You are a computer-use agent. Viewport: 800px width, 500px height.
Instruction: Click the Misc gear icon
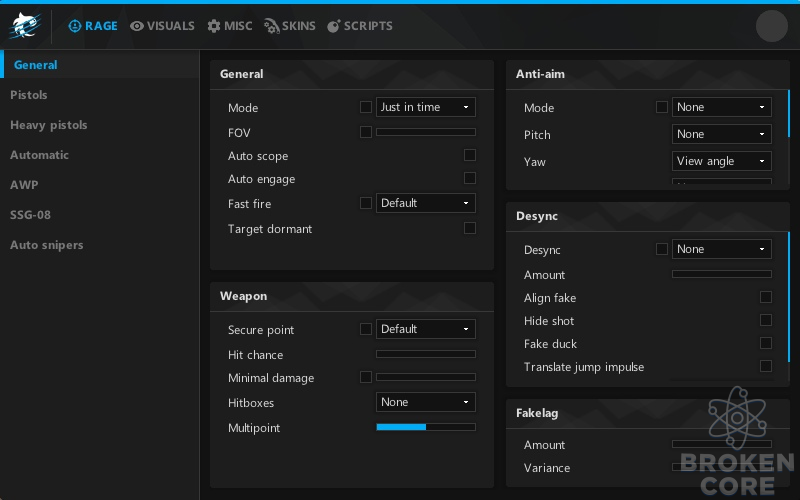click(x=214, y=26)
